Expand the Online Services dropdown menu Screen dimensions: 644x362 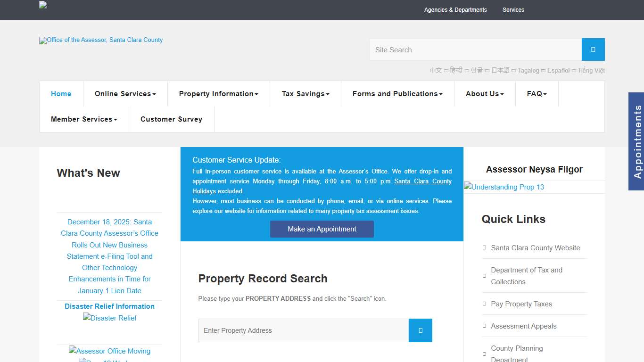point(125,94)
